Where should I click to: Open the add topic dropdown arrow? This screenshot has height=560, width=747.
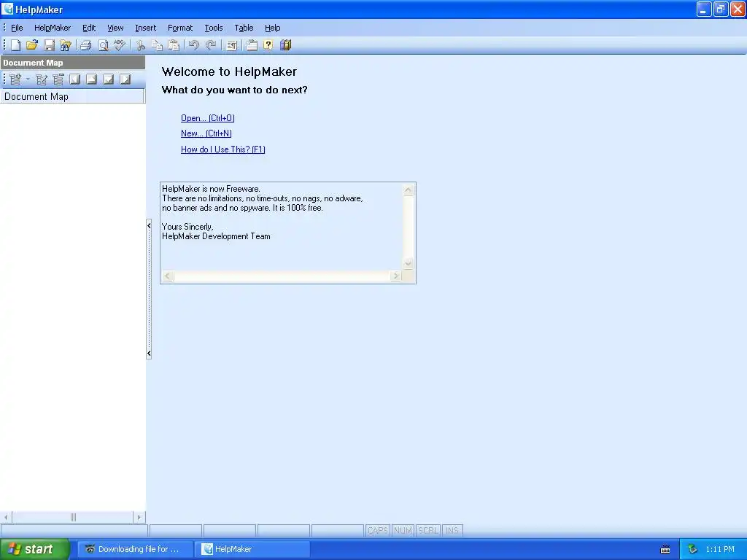28,79
